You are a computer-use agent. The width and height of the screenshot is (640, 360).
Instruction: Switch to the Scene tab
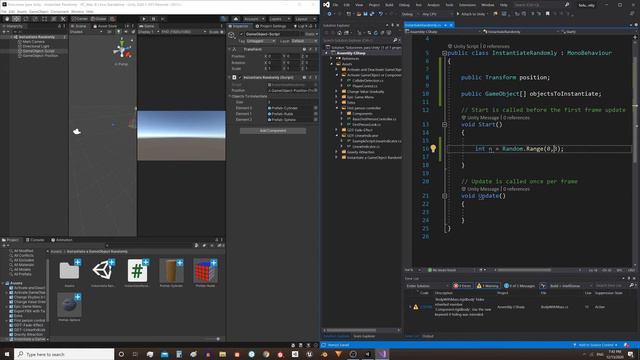click(x=79, y=26)
